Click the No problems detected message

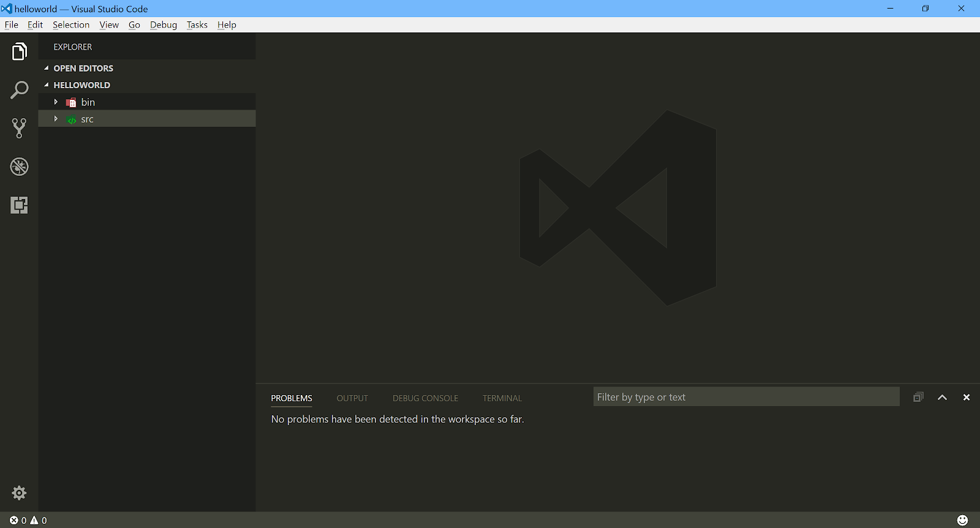pos(398,419)
